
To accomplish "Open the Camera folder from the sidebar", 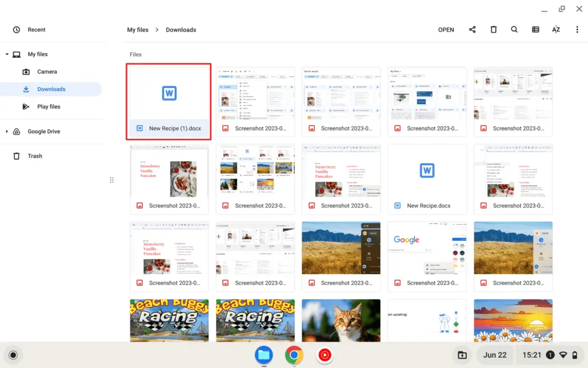I will click(47, 71).
